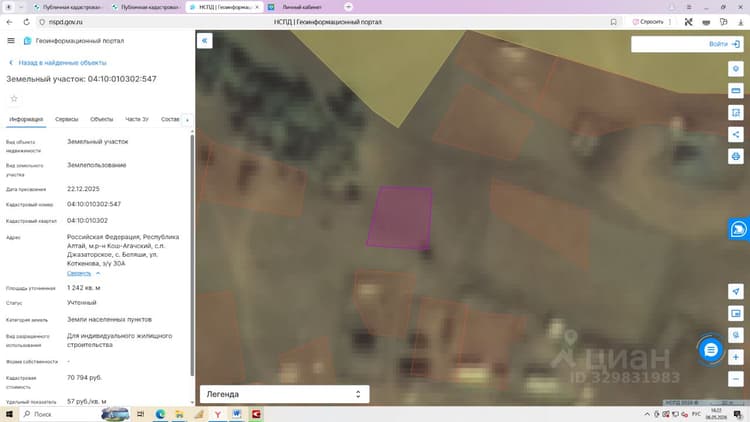Click the browser back arrow
The width and height of the screenshot is (750, 422).
tap(9, 22)
